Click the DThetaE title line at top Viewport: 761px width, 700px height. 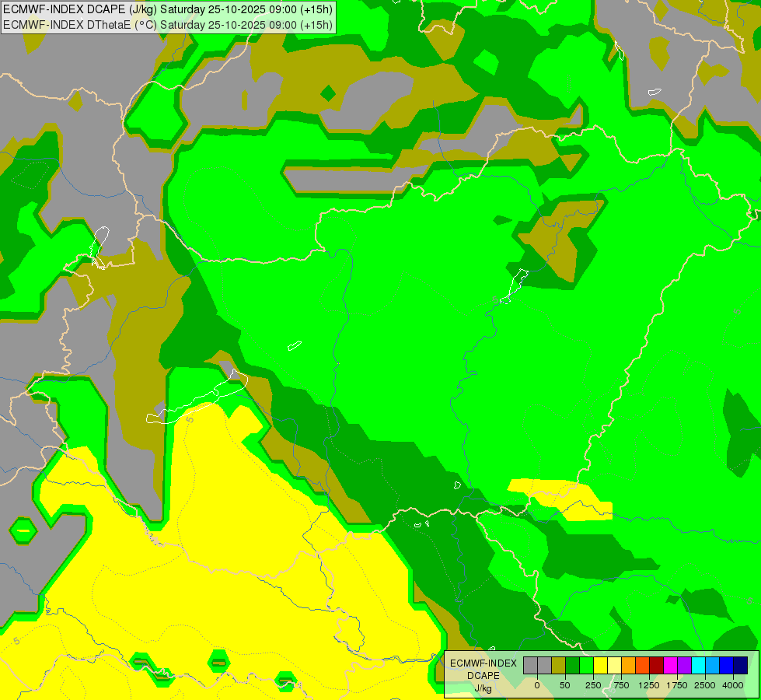click(168, 25)
